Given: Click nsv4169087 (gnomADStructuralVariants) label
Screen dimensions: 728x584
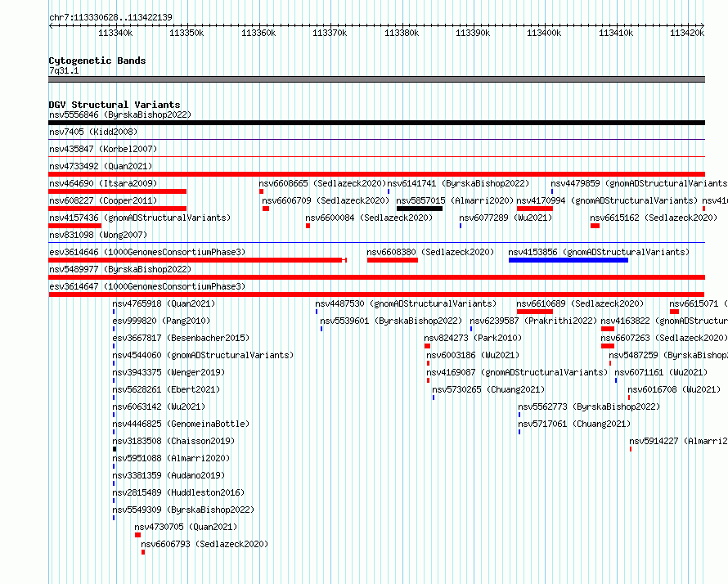Looking at the screenshot, I should click(517, 372).
